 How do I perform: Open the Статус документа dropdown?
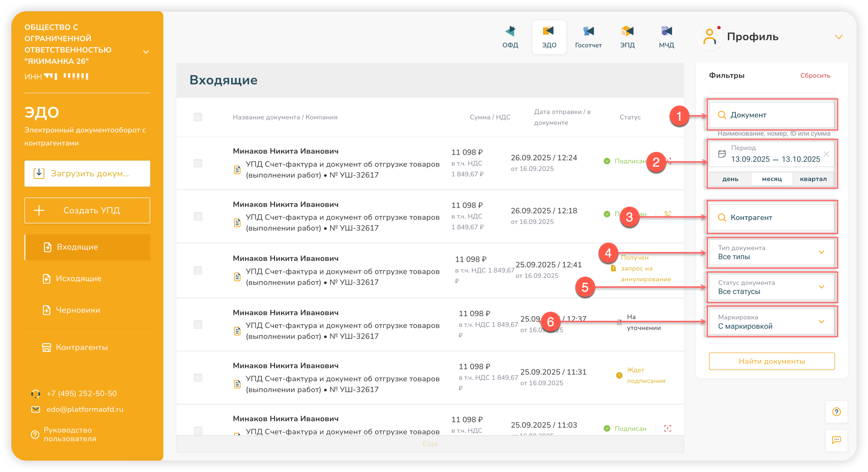click(771, 287)
